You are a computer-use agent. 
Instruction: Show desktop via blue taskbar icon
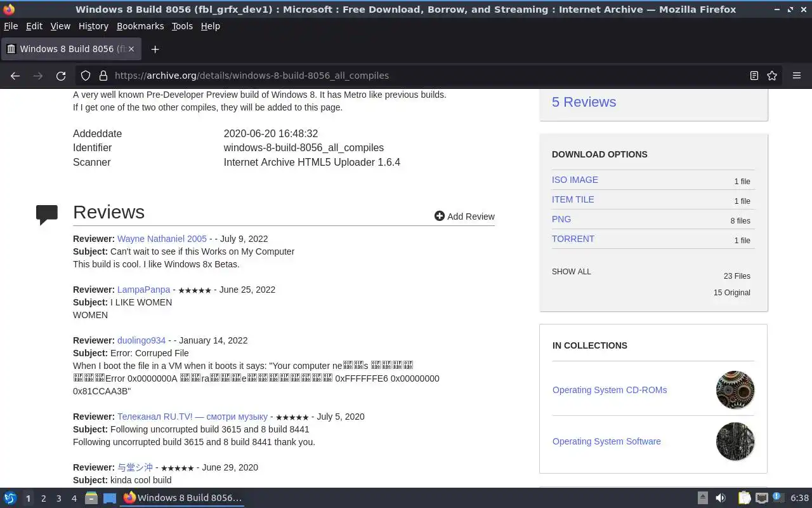[110, 498]
